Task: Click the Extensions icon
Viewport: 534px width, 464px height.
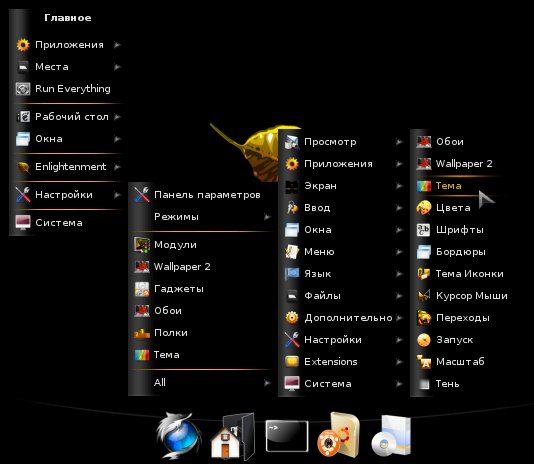Action: pyautogui.click(x=292, y=362)
